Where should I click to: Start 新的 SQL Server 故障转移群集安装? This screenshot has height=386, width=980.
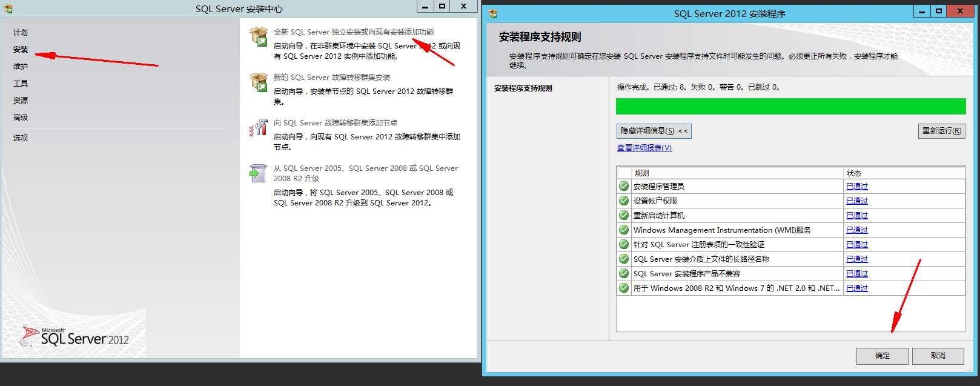pos(332,78)
